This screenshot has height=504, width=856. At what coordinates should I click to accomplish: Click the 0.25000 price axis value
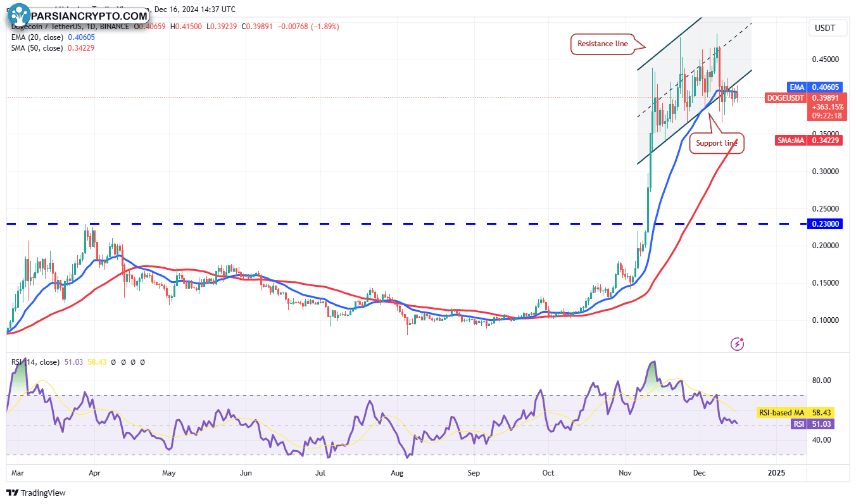click(x=826, y=208)
